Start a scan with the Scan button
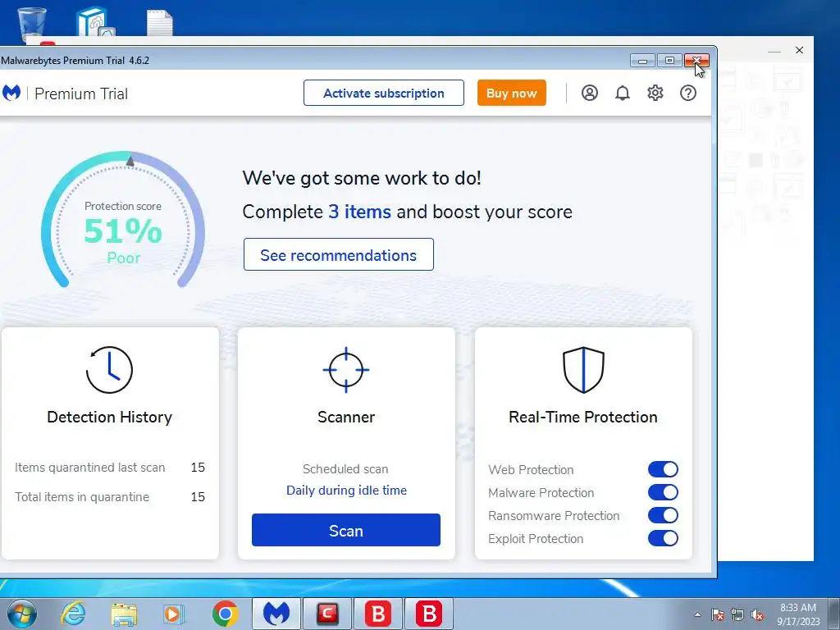Viewport: 840px width, 630px height. (x=346, y=531)
